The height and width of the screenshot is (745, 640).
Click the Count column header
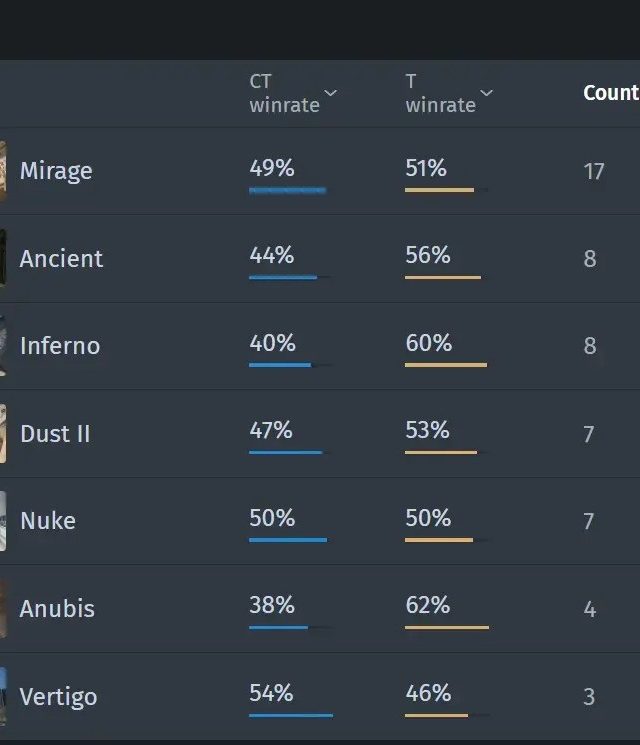[610, 93]
